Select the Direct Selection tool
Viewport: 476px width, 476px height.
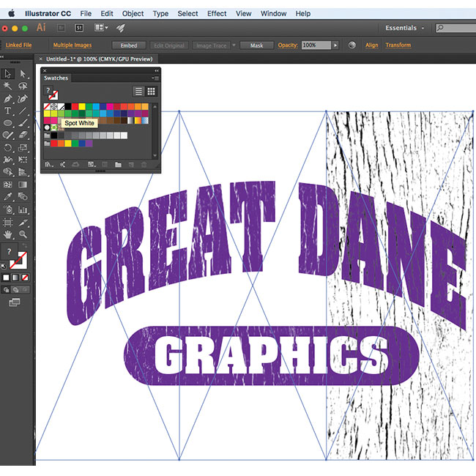[23, 74]
